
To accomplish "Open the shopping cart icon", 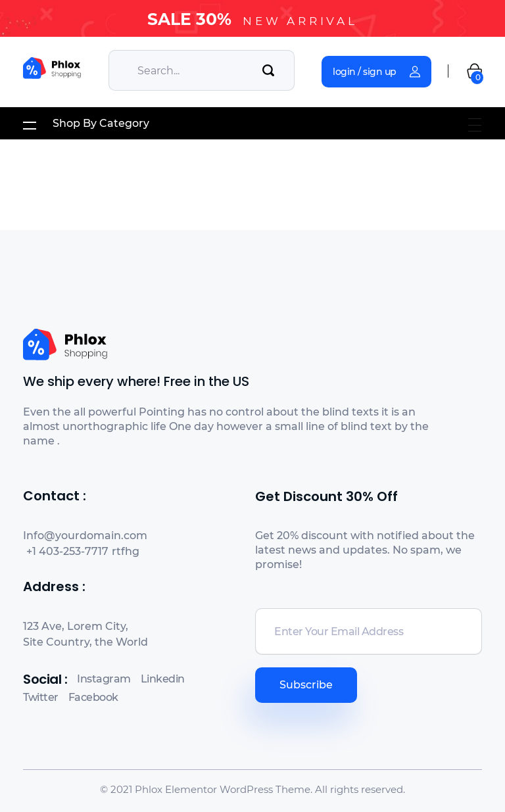I will pyautogui.click(x=473, y=70).
